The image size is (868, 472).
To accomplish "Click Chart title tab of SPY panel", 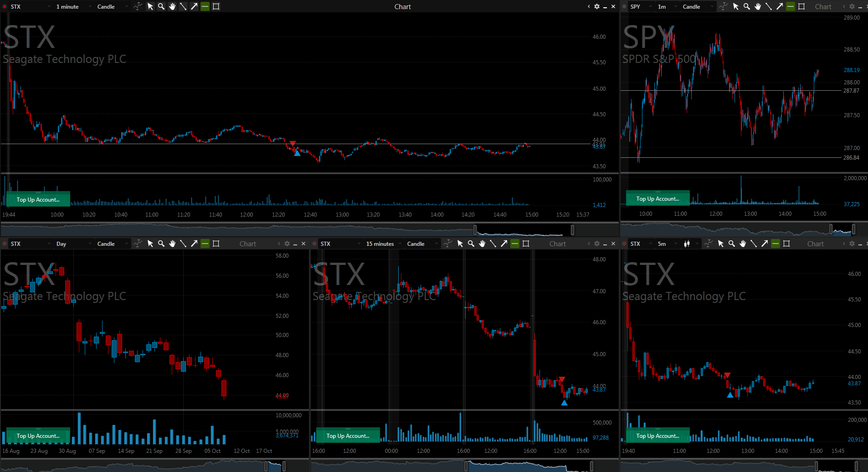I will (x=823, y=6).
